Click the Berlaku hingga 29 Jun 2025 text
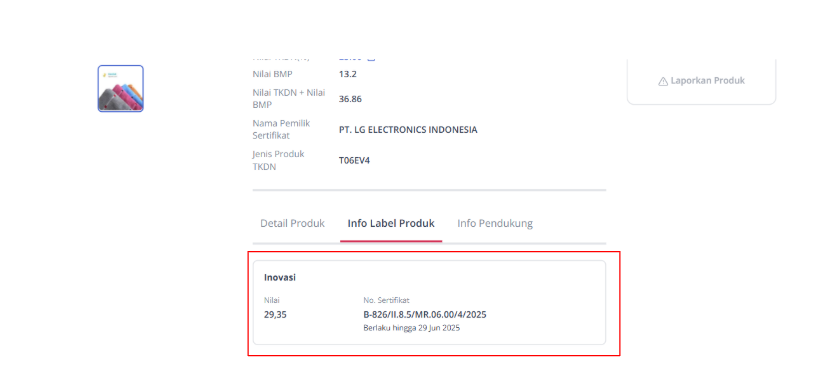This screenshot has width=818, height=376. (x=412, y=329)
